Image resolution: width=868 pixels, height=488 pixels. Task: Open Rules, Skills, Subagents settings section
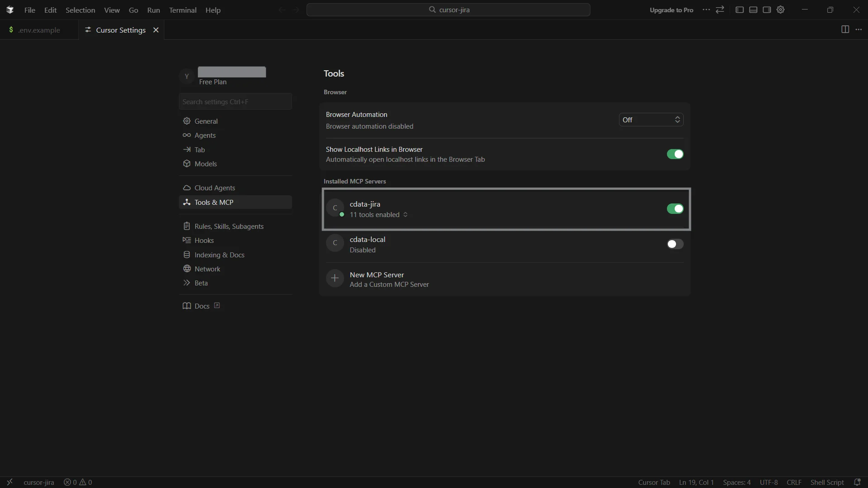[229, 226]
